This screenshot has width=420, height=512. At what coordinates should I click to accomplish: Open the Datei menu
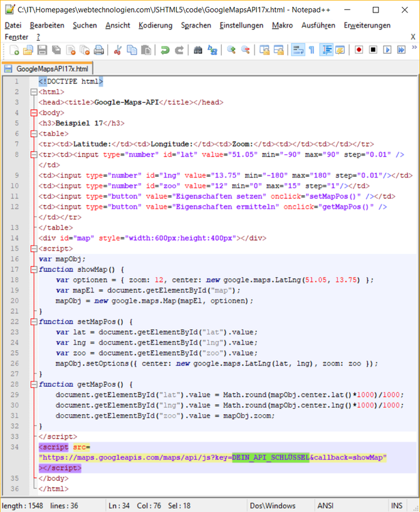[13, 25]
